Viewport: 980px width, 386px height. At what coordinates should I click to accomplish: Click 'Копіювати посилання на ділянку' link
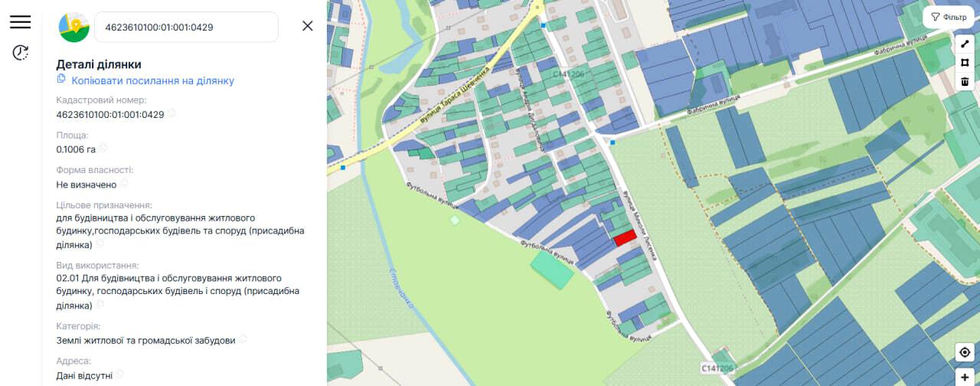click(152, 80)
